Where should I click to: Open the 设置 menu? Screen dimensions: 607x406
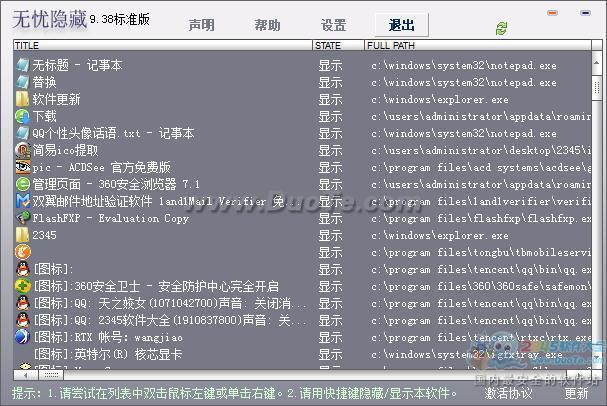[333, 26]
